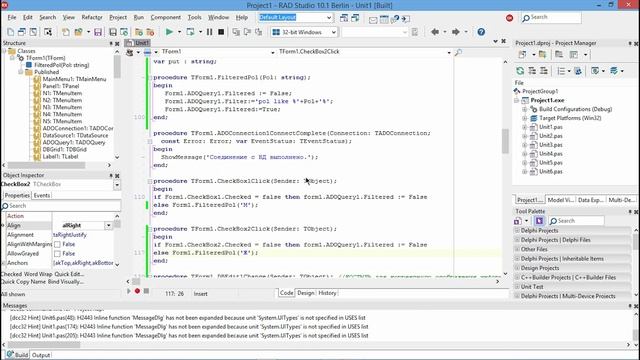Open the Component menu
Screen dimensions: 640x360
[x=165, y=18]
